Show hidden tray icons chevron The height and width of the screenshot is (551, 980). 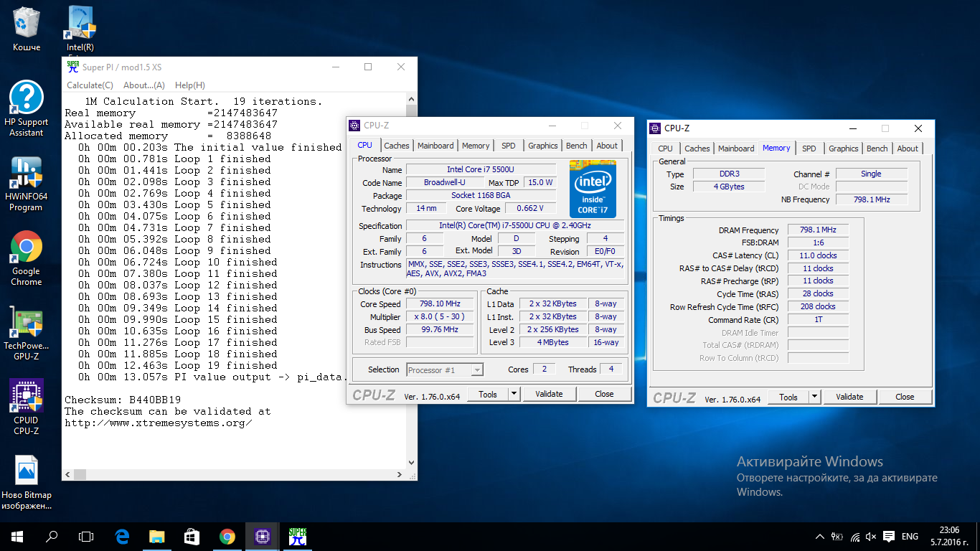pos(820,537)
